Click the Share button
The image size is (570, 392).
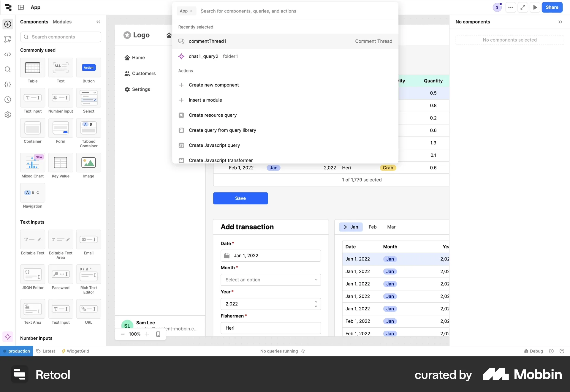(x=552, y=7)
